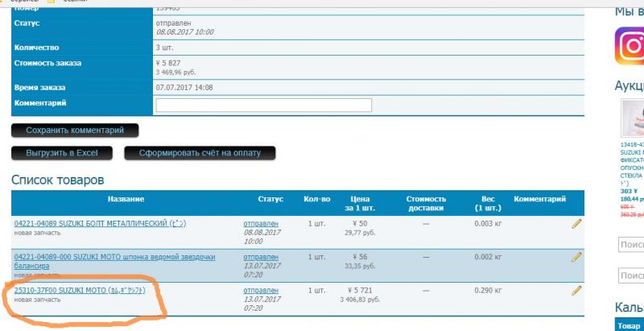This screenshot has width=644, height=331.
Task: Open the 25310-37F00 SUZUKI MOTO link
Action: point(80,291)
